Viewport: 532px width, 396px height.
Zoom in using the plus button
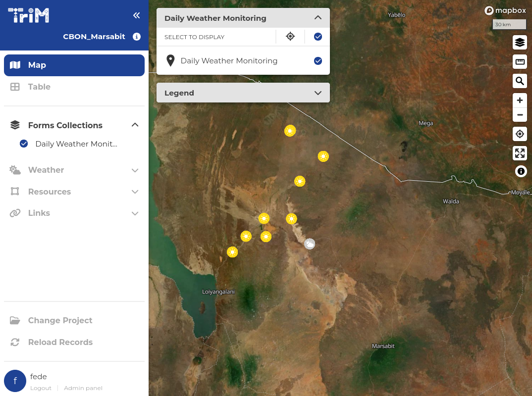[520, 100]
